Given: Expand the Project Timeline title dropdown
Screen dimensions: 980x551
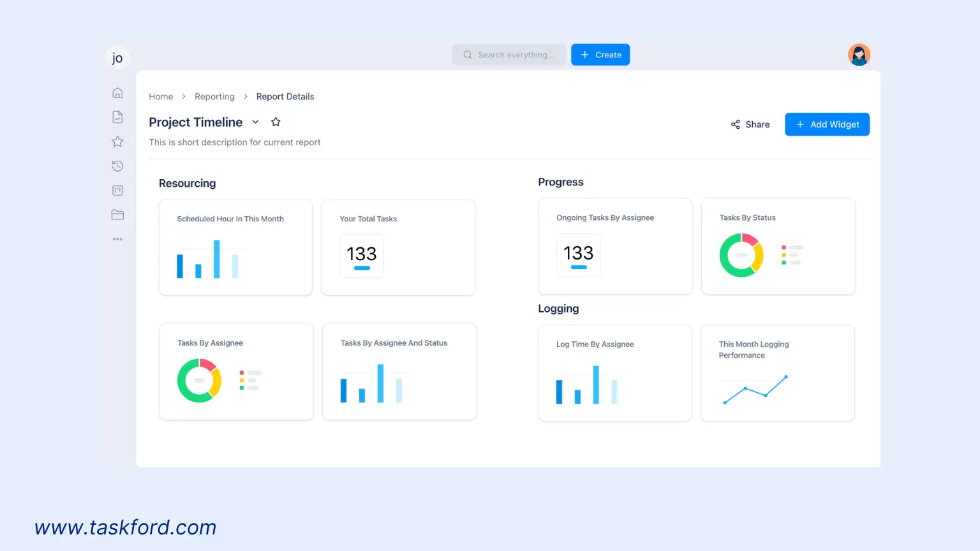Looking at the screenshot, I should (255, 122).
